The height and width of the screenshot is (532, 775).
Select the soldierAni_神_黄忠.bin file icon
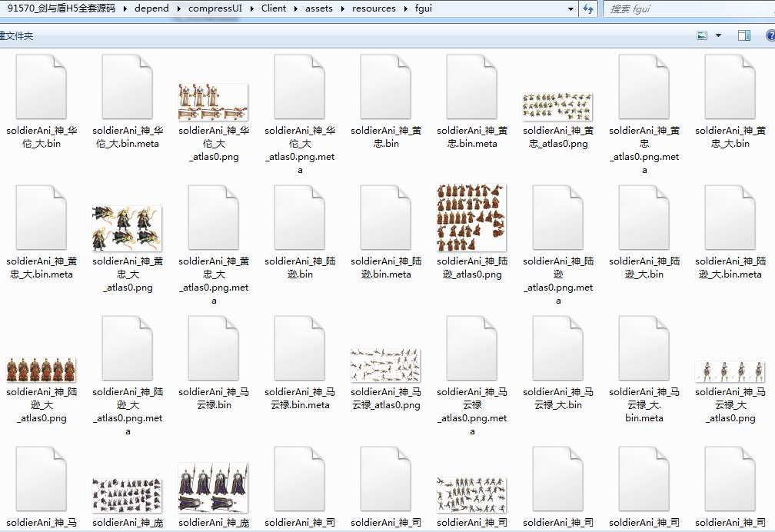(385, 87)
